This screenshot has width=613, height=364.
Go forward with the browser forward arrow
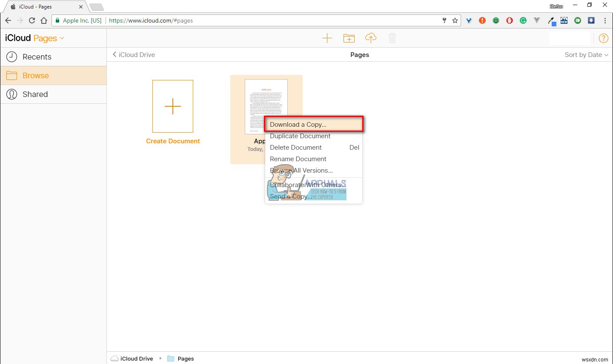click(20, 20)
